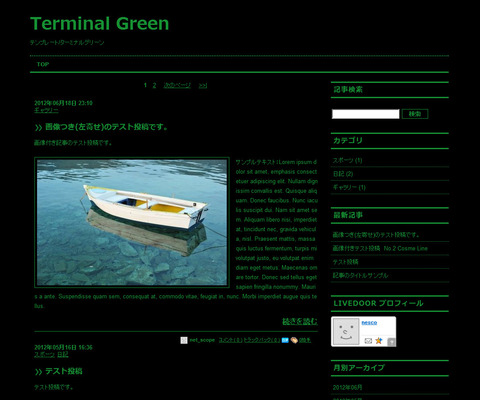Click the 続きを読む read more link
Viewport: 480px width, 400px height.
[300, 321]
